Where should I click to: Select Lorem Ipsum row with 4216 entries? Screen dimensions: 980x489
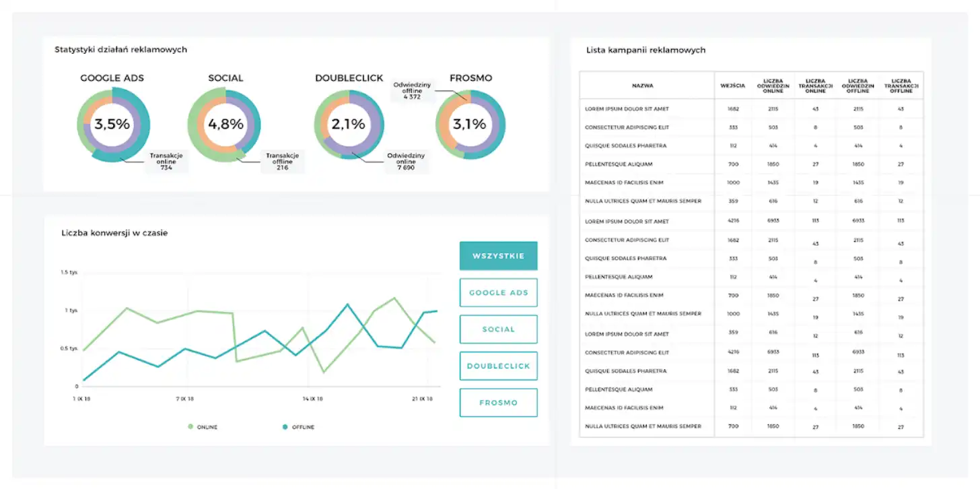coord(752,221)
